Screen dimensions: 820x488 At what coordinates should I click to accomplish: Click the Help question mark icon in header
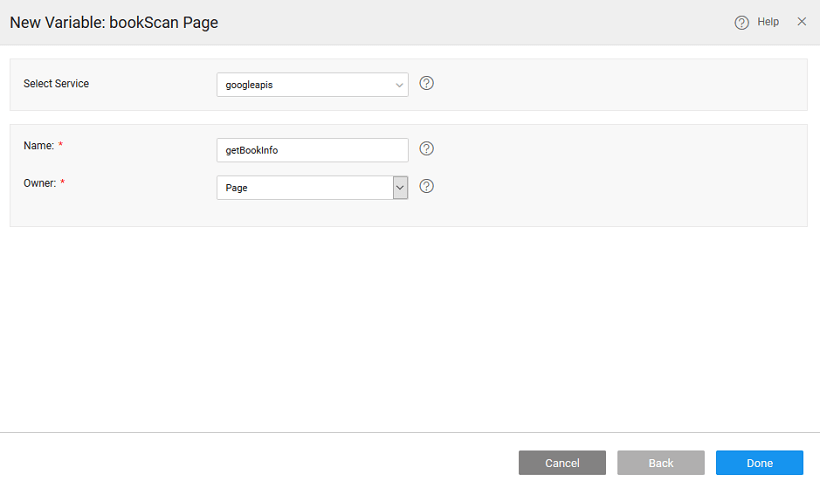point(741,22)
